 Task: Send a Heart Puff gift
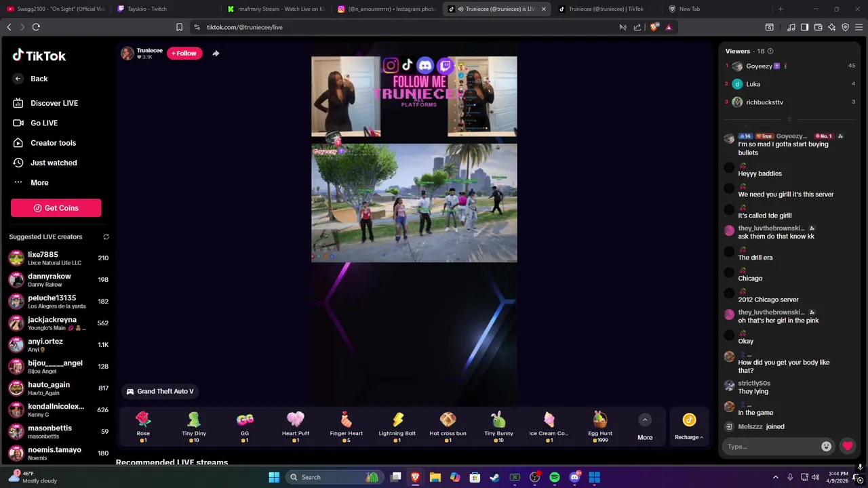pyautogui.click(x=296, y=427)
